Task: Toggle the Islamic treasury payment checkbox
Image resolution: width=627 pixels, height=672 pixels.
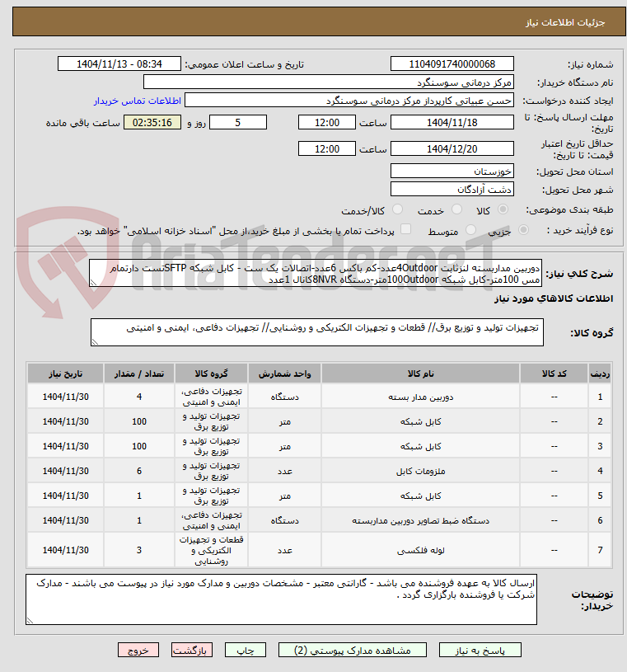Action: [x=405, y=229]
